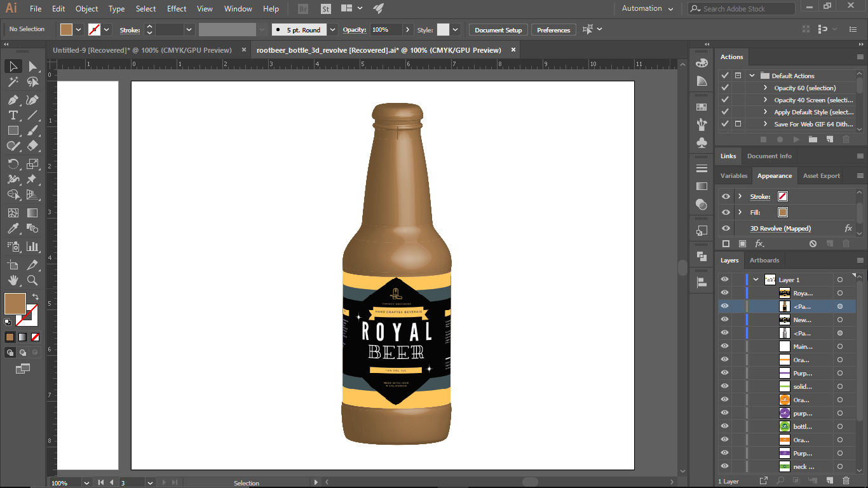
Task: Expand Fill row in Appearance panel
Action: click(x=740, y=212)
